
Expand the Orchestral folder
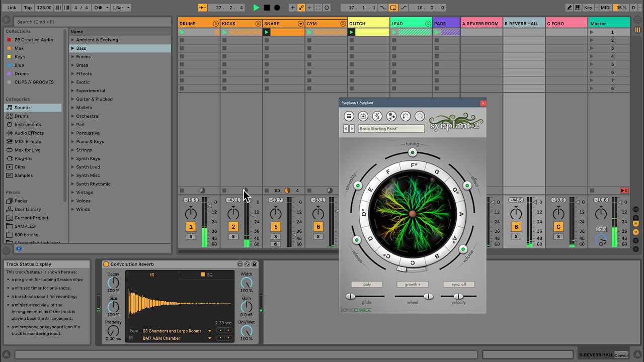coord(72,116)
